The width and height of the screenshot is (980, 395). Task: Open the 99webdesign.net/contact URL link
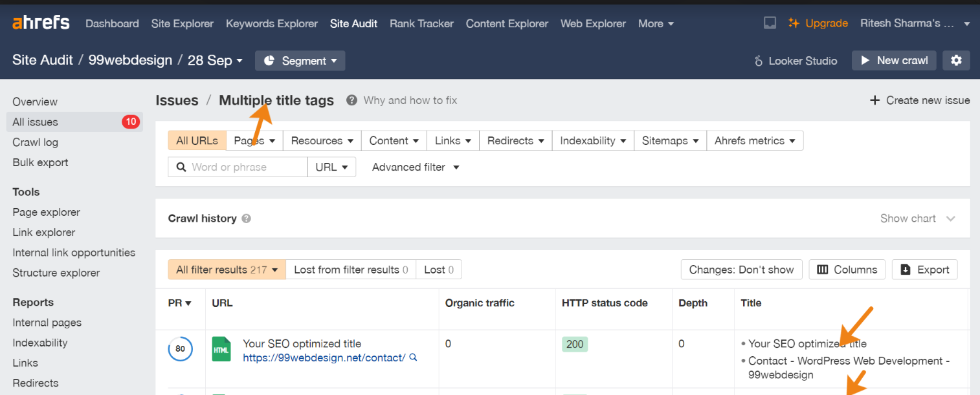click(324, 358)
